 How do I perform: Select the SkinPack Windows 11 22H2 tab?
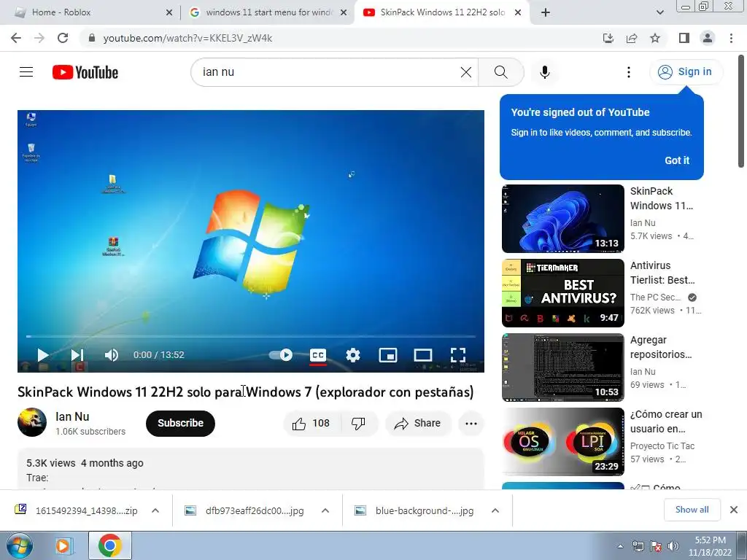[442, 12]
